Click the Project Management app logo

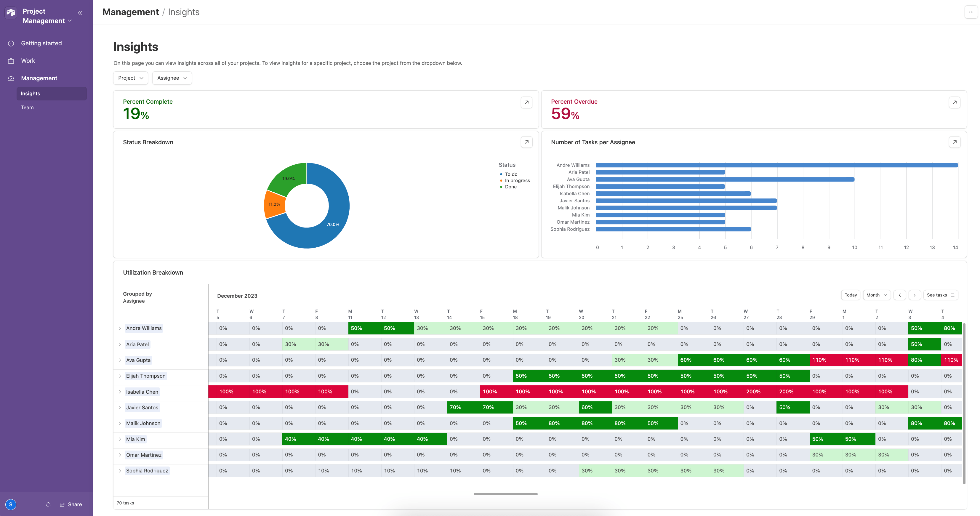[x=11, y=13]
